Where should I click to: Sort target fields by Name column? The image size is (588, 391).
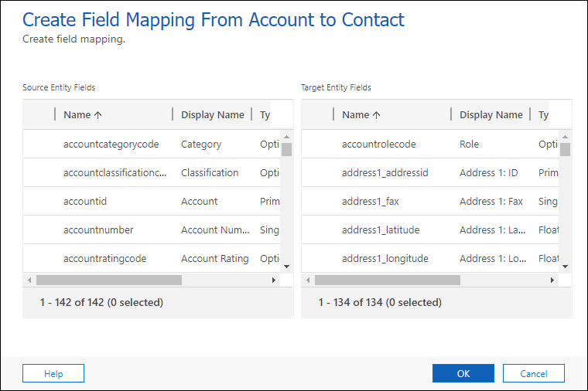click(x=361, y=114)
